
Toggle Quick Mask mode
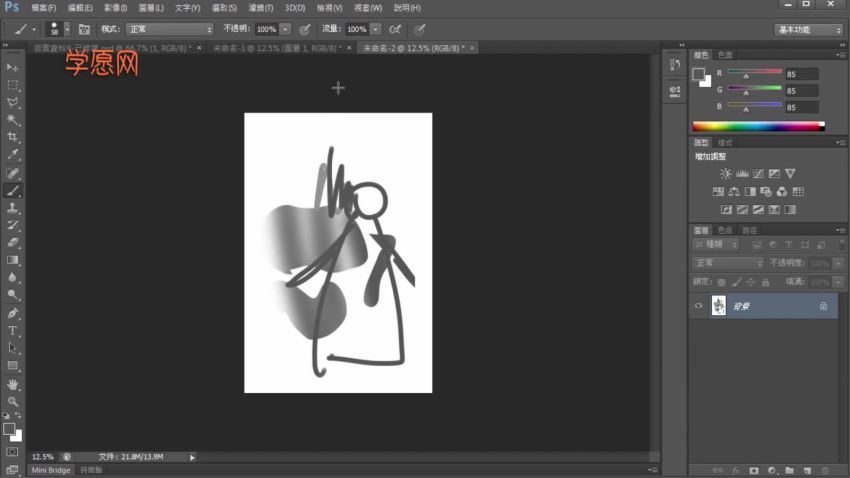[x=12, y=451]
